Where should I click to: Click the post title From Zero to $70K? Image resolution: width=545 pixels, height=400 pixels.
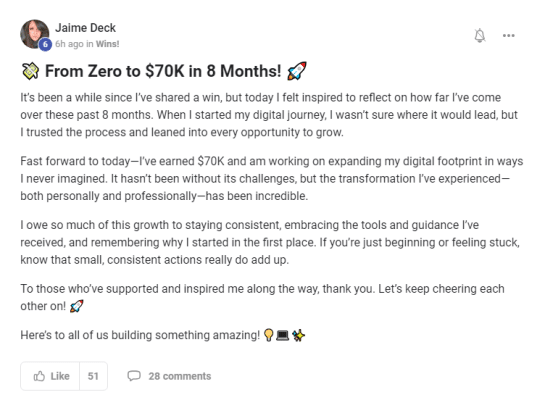tap(163, 71)
